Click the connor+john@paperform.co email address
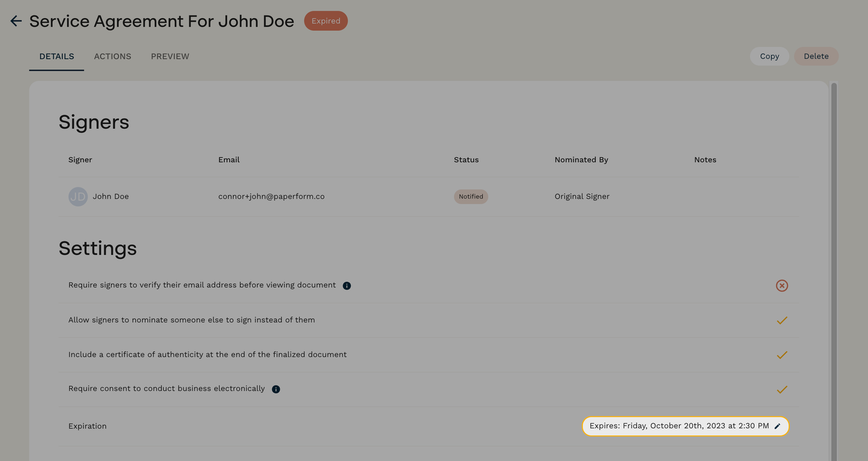 tap(271, 196)
